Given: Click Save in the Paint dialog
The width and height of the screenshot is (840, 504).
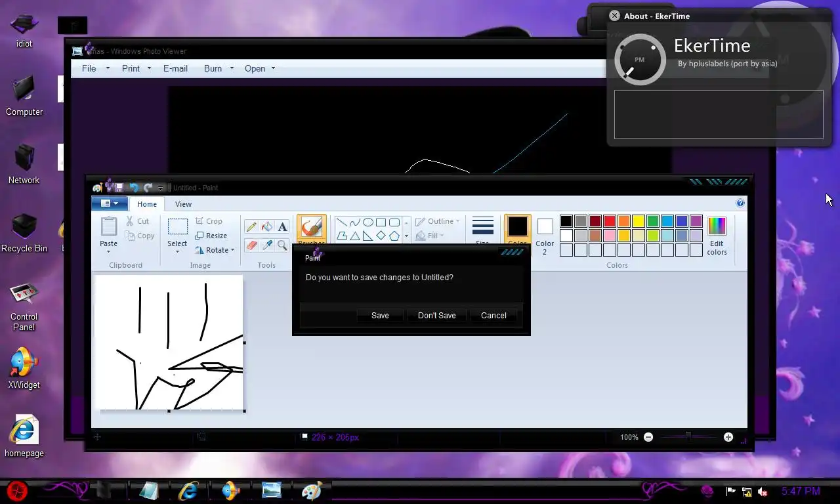Looking at the screenshot, I should pyautogui.click(x=380, y=316).
